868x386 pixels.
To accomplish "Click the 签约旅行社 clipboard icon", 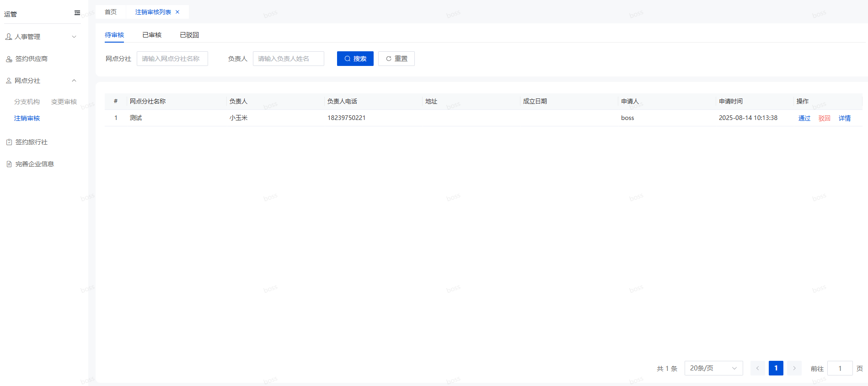I will coord(9,142).
